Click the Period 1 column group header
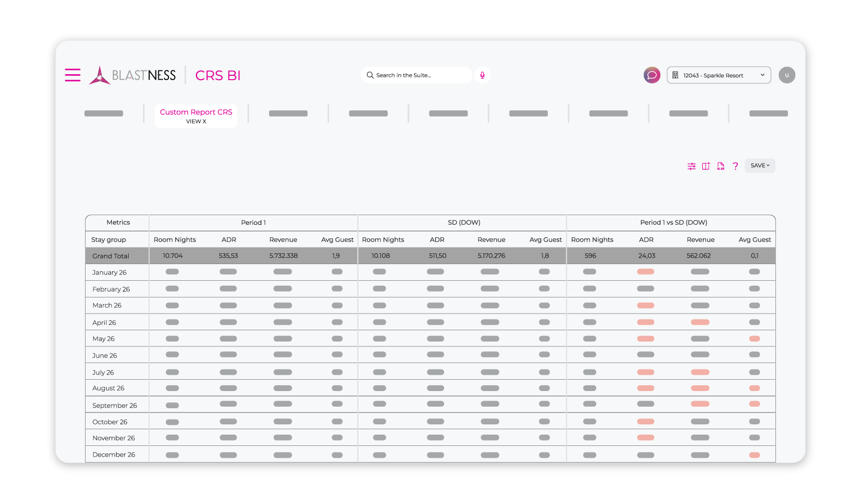This screenshot has height=504, width=861. [x=253, y=223]
